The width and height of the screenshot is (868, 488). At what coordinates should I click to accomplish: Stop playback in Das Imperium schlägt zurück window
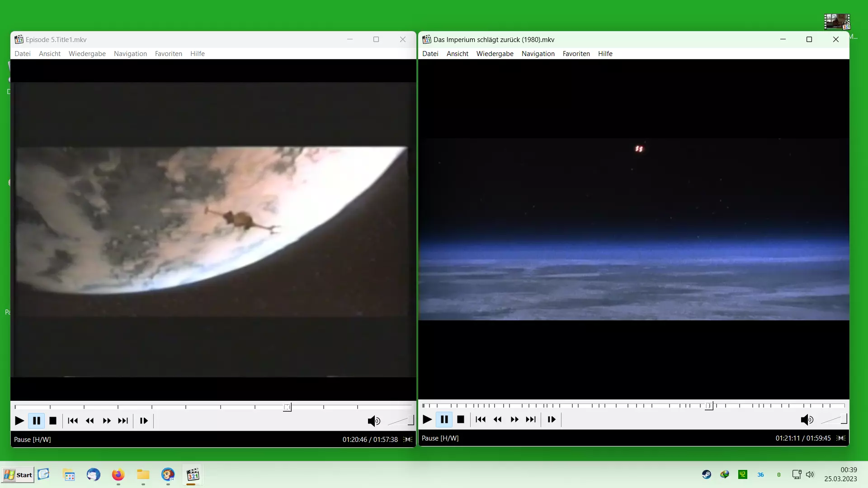pos(461,419)
